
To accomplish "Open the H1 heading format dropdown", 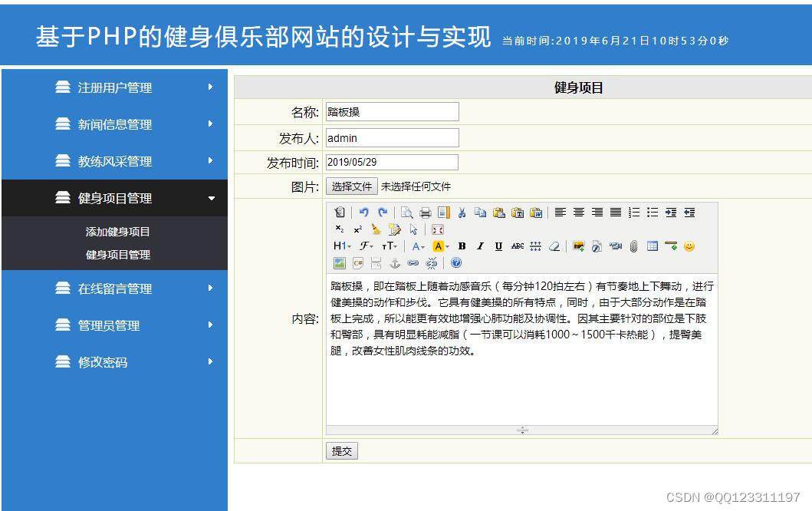I will pos(342,246).
